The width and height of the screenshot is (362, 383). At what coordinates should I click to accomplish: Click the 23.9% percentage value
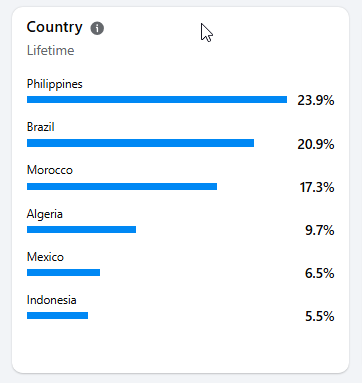click(x=316, y=100)
